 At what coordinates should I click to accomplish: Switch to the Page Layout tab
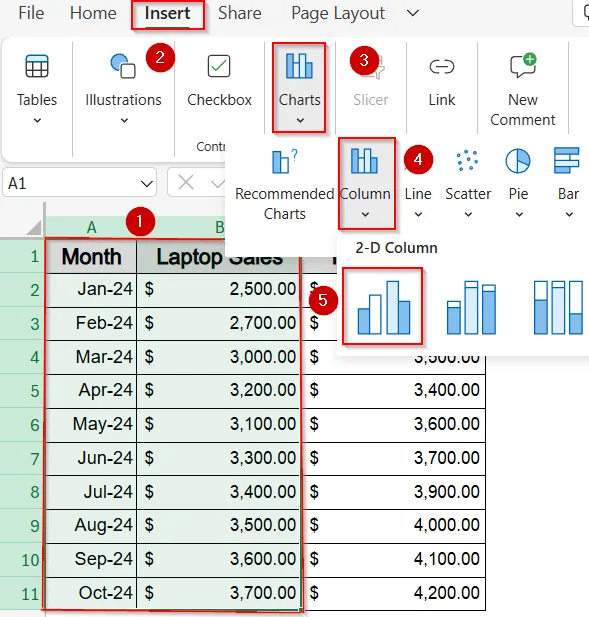338,13
